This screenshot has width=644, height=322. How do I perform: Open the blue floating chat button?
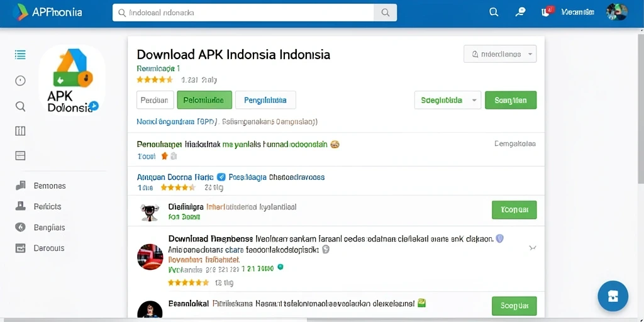(x=613, y=296)
